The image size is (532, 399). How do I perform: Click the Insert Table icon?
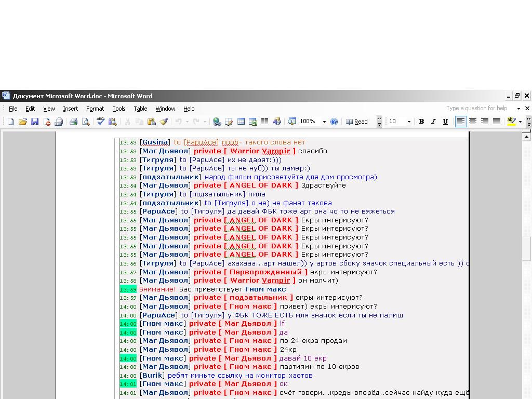[x=241, y=122]
